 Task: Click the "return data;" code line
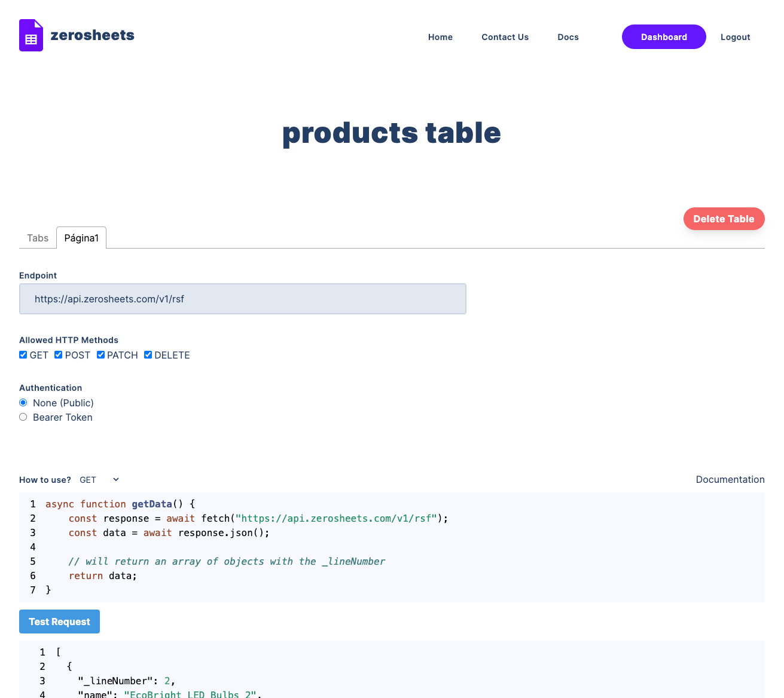(x=103, y=575)
